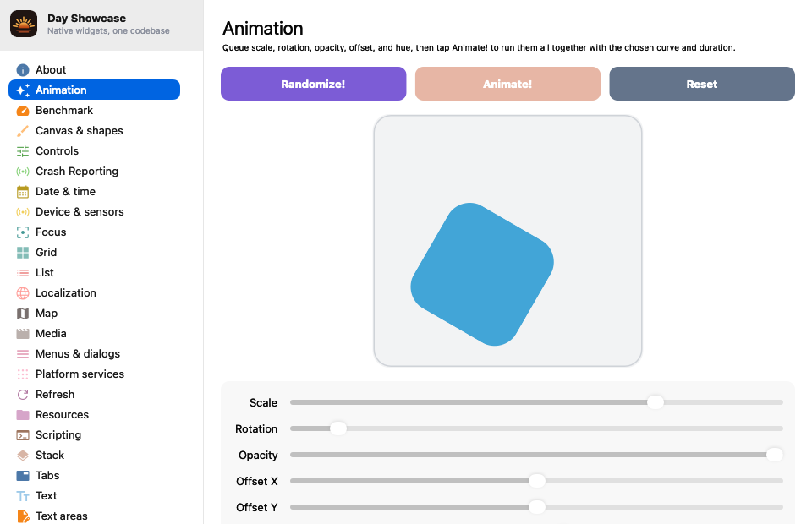This screenshot has height=524, width=812.
Task: Select the List section
Action: click(x=94, y=273)
